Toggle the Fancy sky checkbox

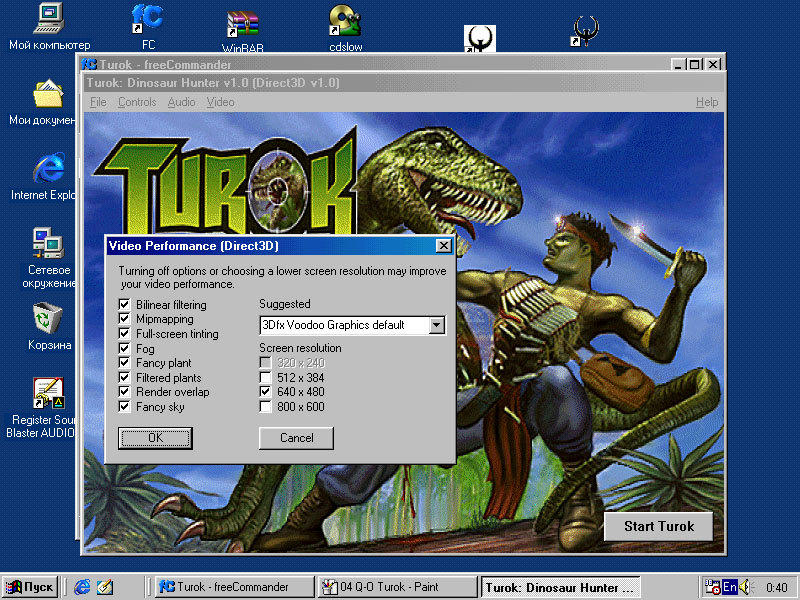(125, 407)
